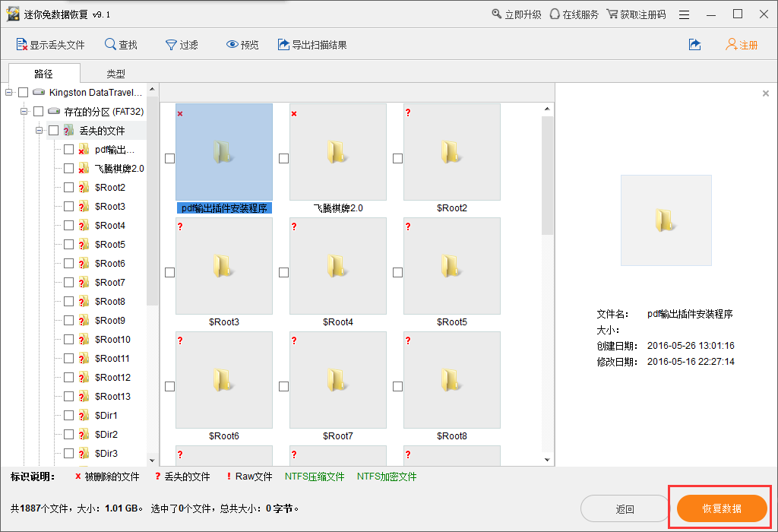
Task: Select the pdf输出插件安装程序 folder thumbnail
Action: coord(224,152)
